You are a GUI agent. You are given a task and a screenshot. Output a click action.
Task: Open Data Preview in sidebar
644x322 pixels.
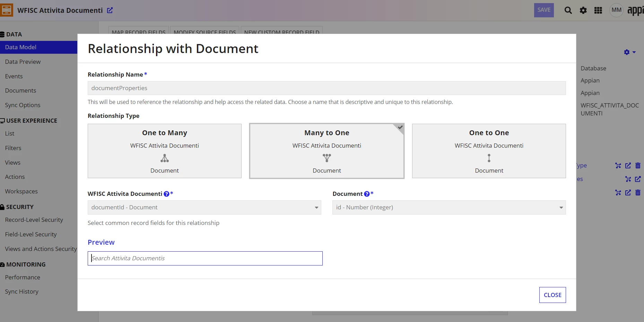click(x=23, y=62)
